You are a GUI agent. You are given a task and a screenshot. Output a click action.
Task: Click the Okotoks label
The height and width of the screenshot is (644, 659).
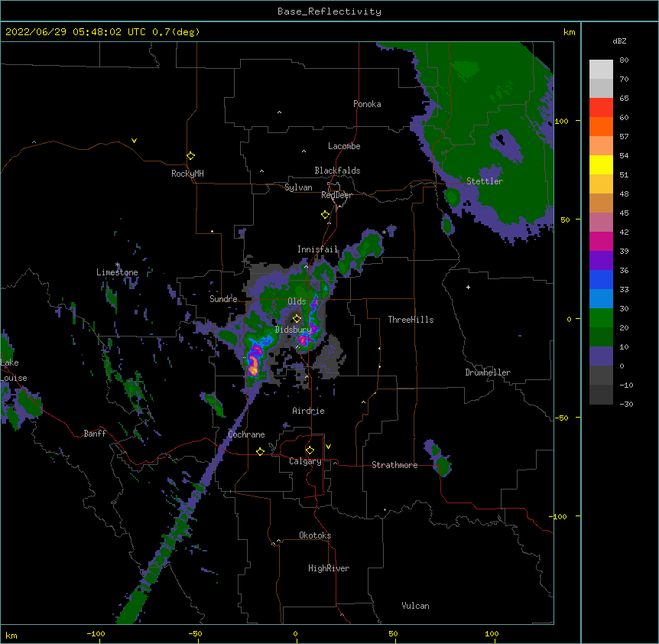315,535
